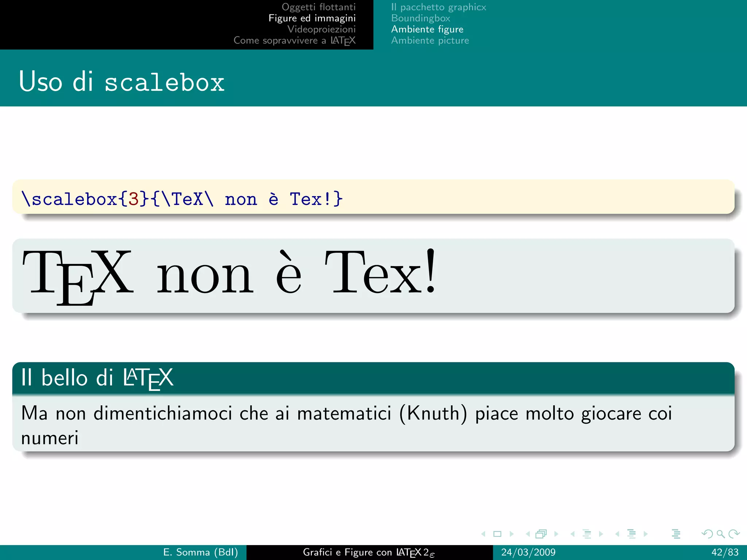The height and width of the screenshot is (560, 747).
Task: Click the subsection navigation lines icon
Action: (x=587, y=534)
